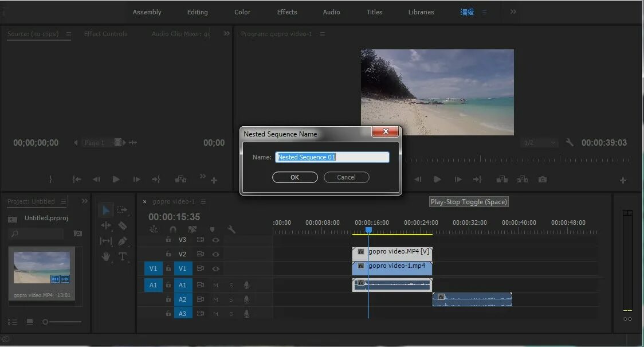Switch to Audio workspace

coord(331,12)
